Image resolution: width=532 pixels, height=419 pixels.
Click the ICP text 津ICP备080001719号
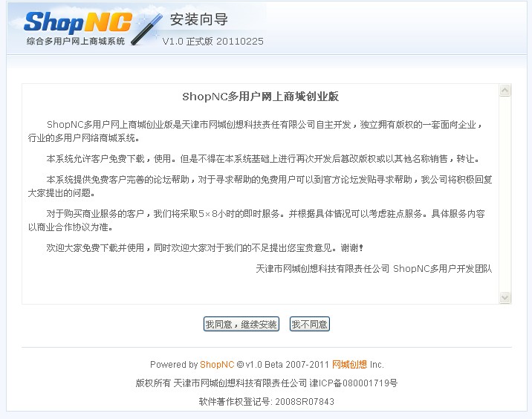(x=354, y=383)
